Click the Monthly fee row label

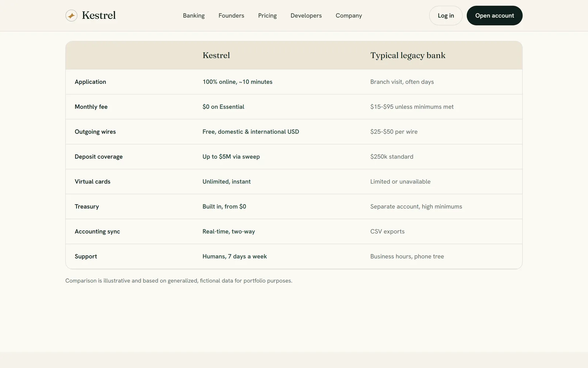point(91,107)
